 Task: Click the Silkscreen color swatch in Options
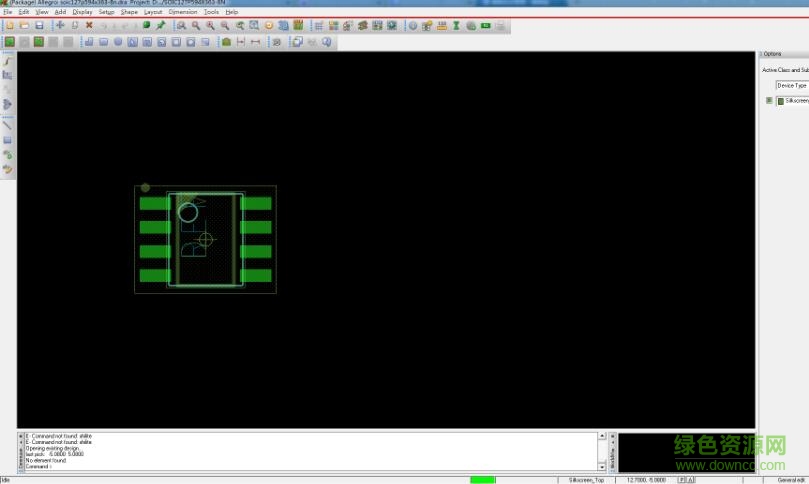pos(780,101)
